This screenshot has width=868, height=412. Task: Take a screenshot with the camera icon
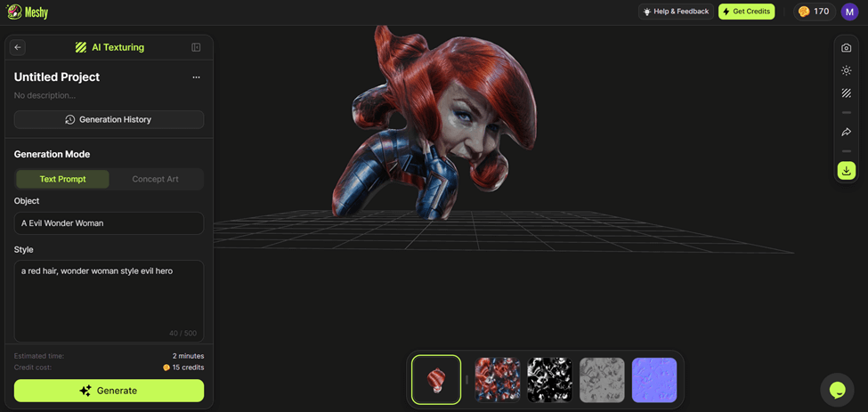point(846,48)
